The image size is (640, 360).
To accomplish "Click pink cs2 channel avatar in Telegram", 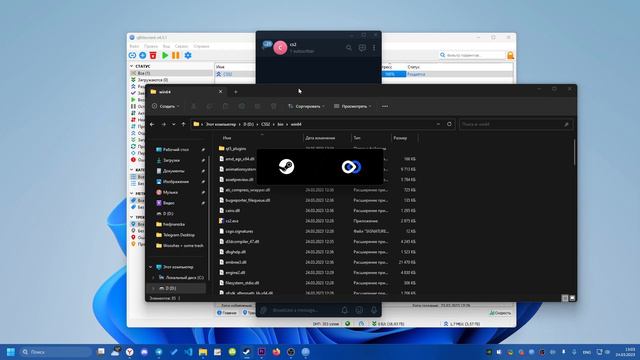I will coord(280,48).
